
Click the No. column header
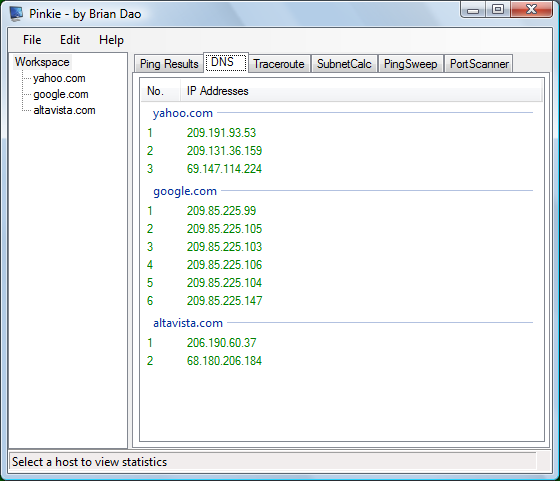point(160,91)
